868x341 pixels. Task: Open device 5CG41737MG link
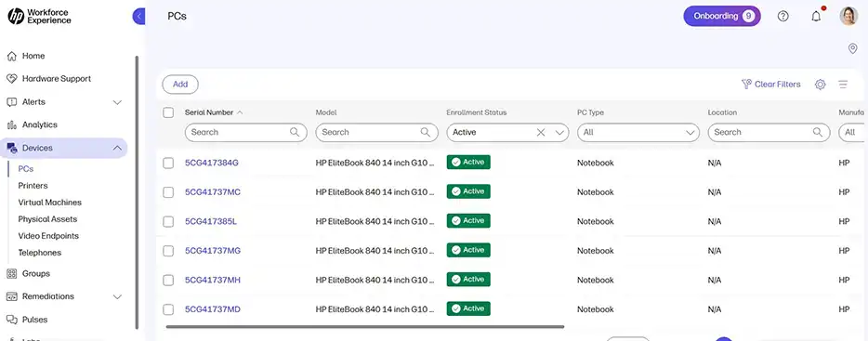213,251
